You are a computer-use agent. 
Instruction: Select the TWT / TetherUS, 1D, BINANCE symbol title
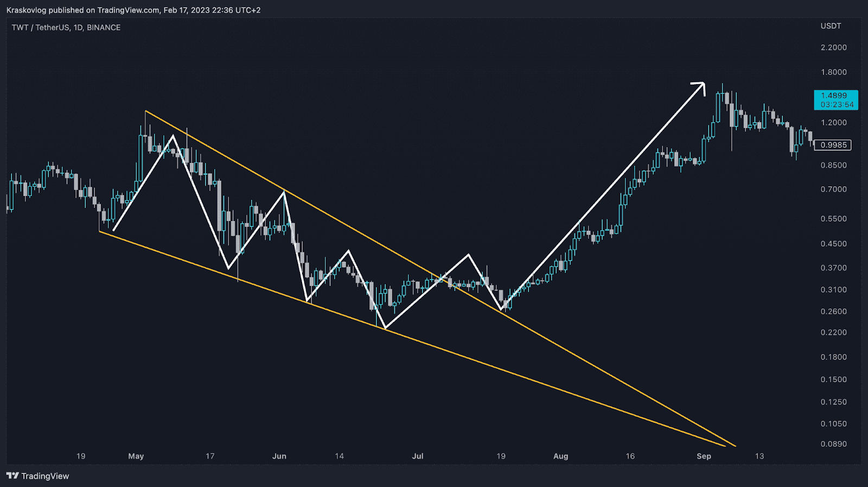(x=66, y=28)
